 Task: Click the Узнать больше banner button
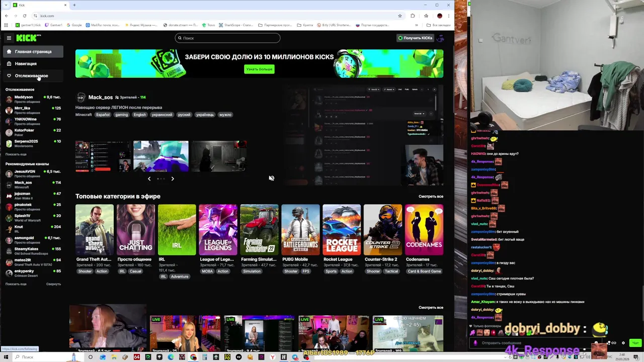pyautogui.click(x=259, y=69)
